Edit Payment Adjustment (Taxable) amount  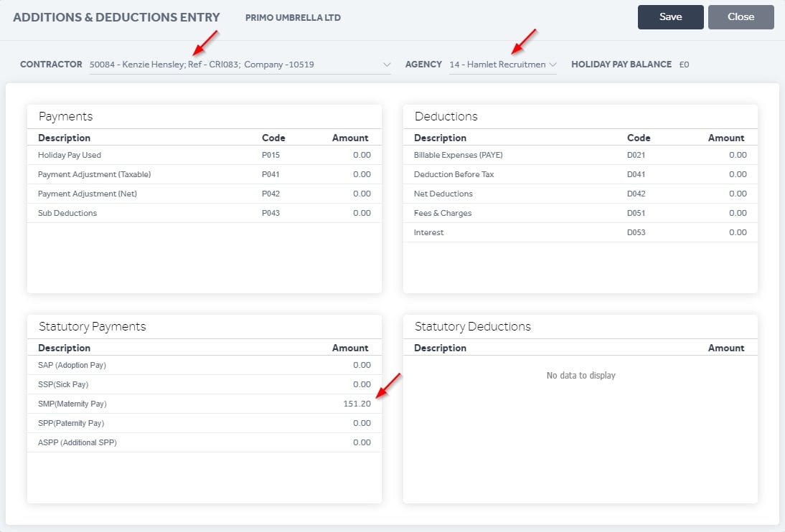click(x=362, y=175)
